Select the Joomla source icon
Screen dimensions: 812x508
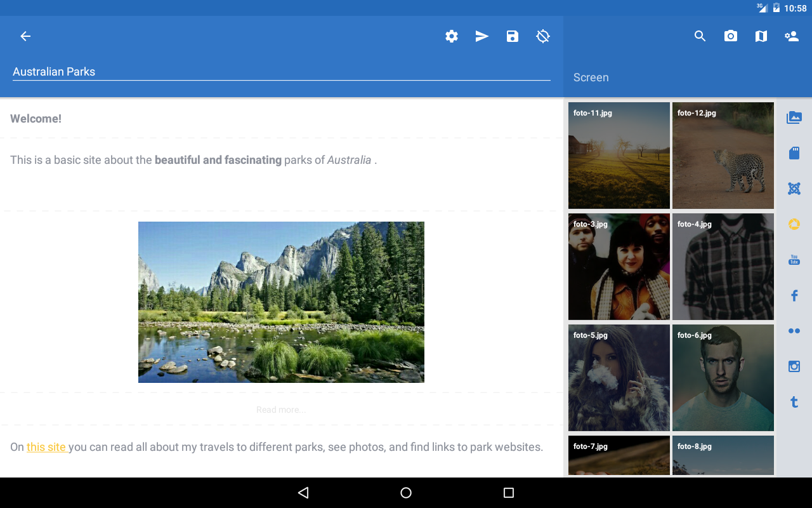point(794,189)
